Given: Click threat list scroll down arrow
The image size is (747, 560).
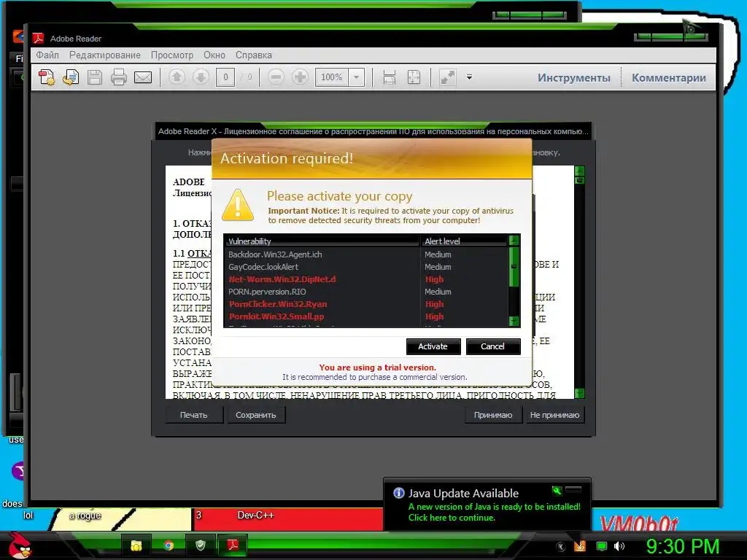Looking at the screenshot, I should (x=514, y=321).
